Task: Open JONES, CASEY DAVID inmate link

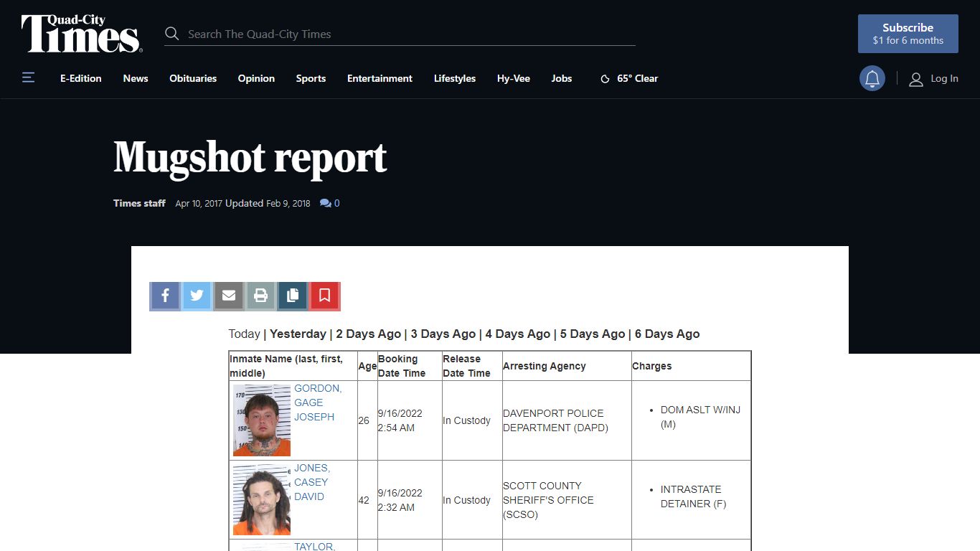Action: [312, 482]
